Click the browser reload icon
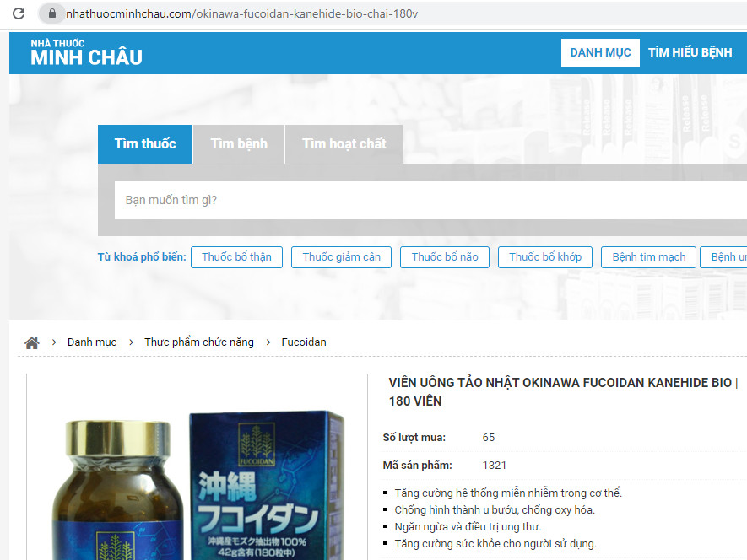The height and width of the screenshot is (560, 747). click(19, 13)
